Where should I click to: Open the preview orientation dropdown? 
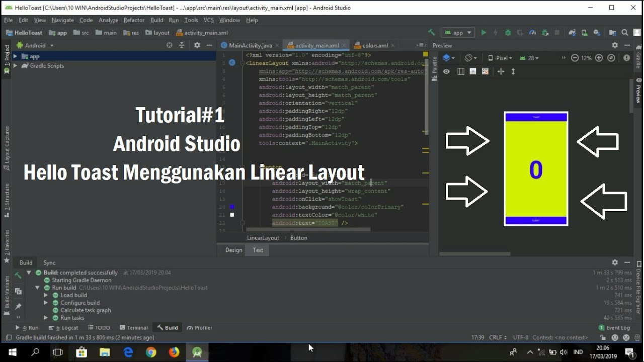point(470,58)
